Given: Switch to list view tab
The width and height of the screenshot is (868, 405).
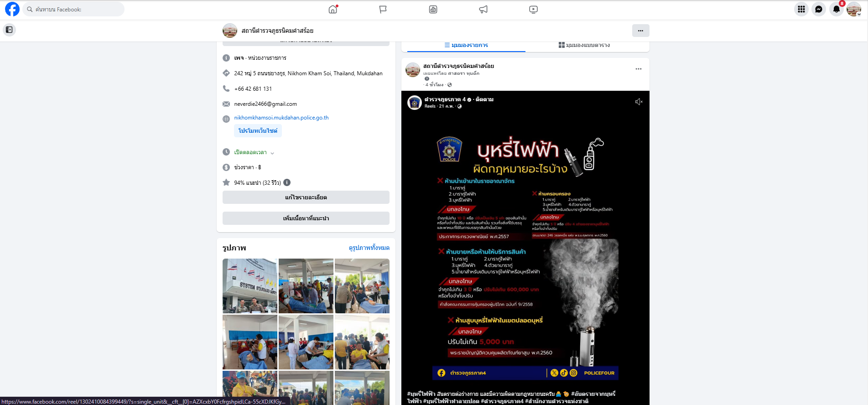Looking at the screenshot, I should point(466,45).
